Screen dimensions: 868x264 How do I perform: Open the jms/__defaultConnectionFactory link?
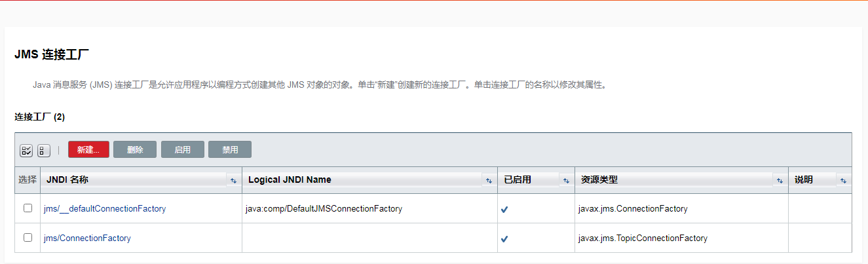[x=105, y=209]
